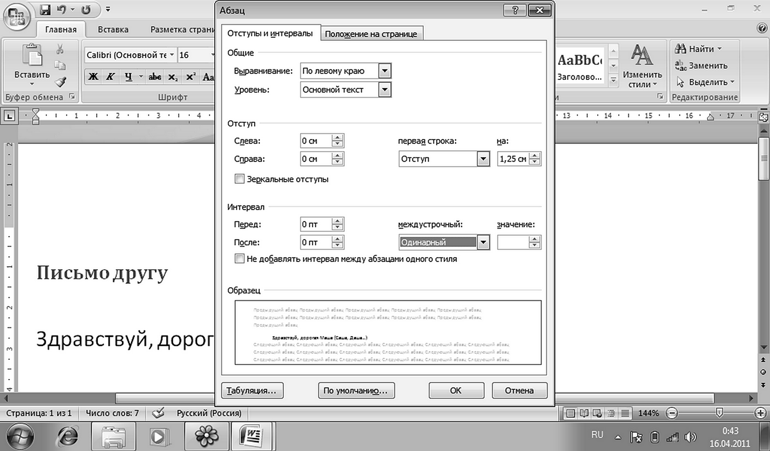
Task: Apply strikethrough with abc button
Action: point(155,77)
